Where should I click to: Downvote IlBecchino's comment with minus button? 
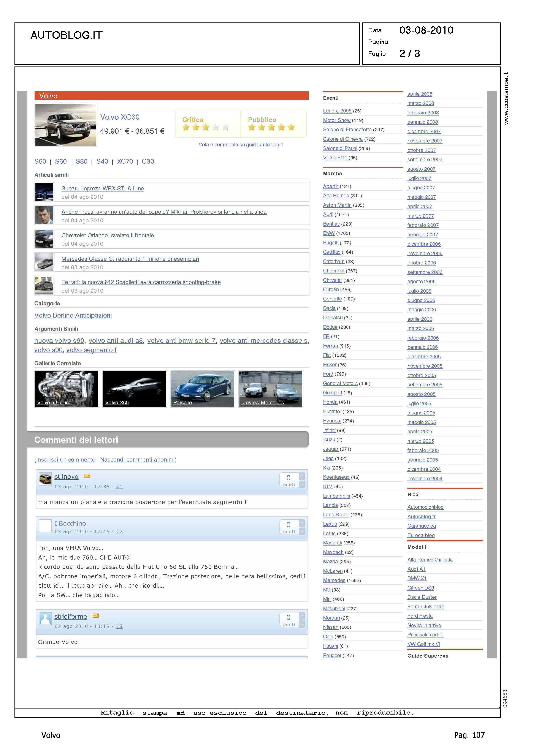(302, 531)
